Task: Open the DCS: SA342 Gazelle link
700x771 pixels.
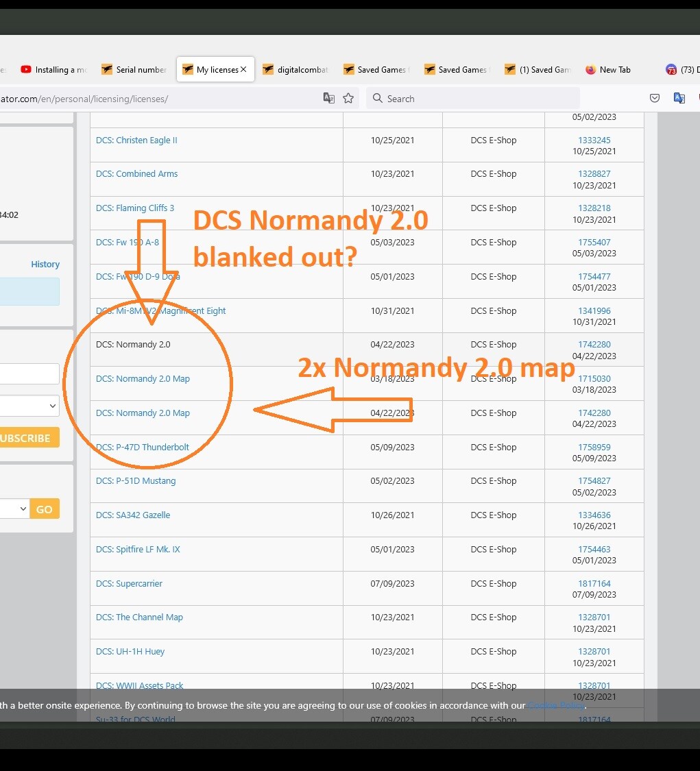Action: (133, 515)
